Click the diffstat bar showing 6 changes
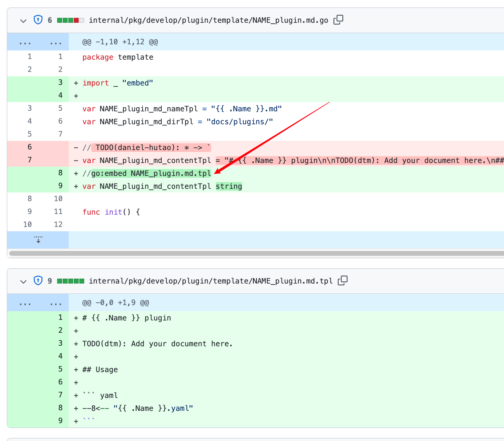 click(x=71, y=20)
